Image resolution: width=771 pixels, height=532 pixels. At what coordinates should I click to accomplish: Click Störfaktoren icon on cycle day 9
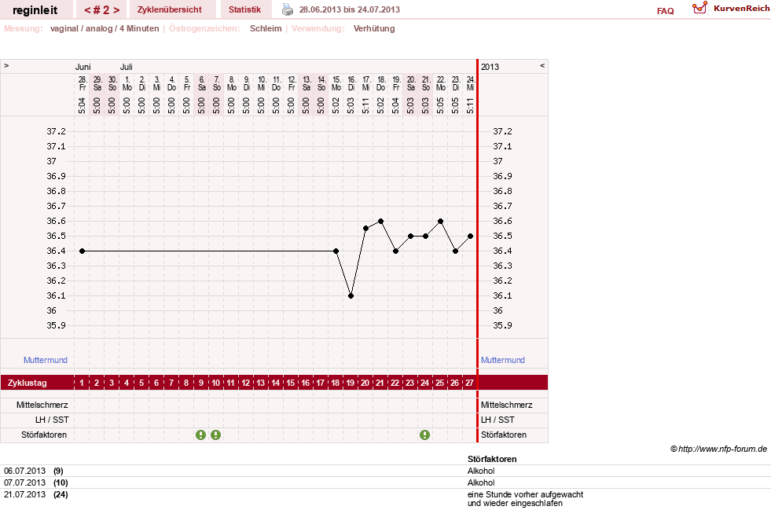(200, 435)
